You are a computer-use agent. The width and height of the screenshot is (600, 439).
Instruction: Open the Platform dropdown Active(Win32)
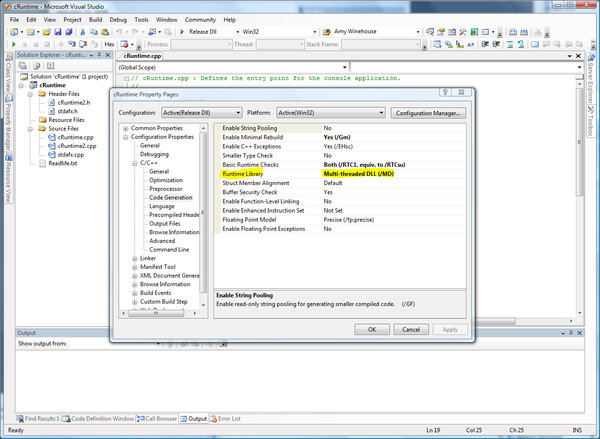click(x=331, y=113)
